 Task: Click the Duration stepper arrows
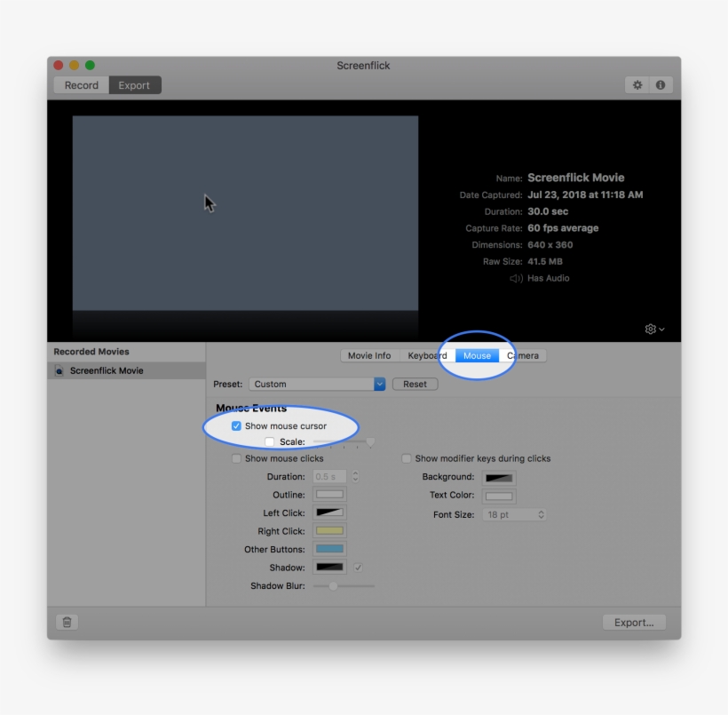355,476
